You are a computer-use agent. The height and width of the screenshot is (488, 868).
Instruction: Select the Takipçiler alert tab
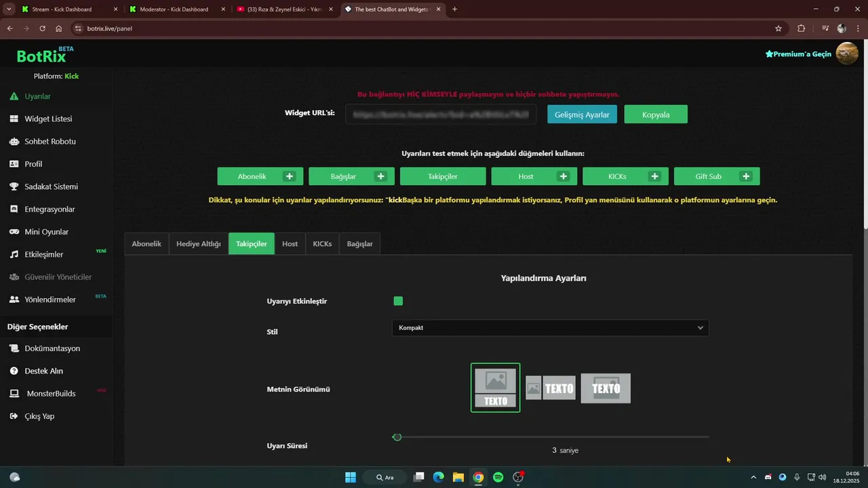pos(252,243)
